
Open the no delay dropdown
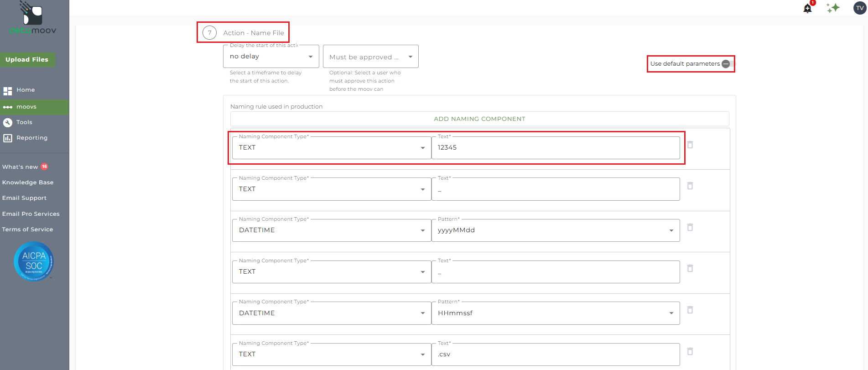pyautogui.click(x=271, y=57)
